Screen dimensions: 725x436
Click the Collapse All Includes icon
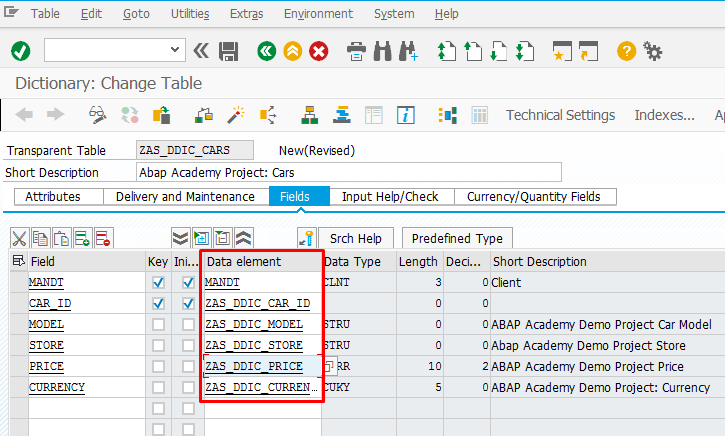pos(244,239)
